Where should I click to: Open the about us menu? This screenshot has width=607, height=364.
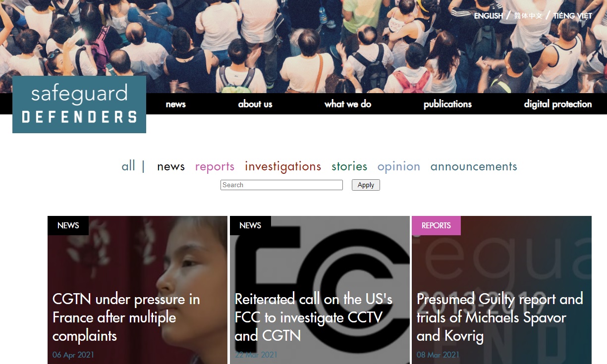pyautogui.click(x=255, y=104)
